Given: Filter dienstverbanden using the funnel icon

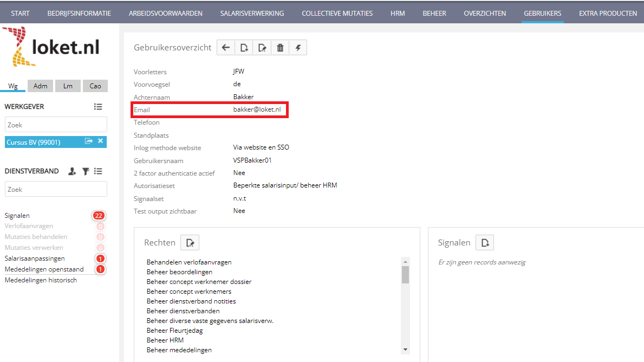Looking at the screenshot, I should click(x=86, y=171).
